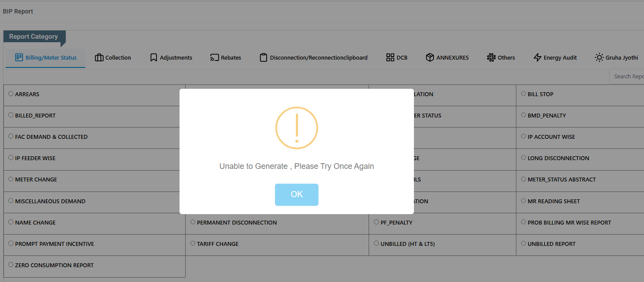Click the Others slack-style icon
The width and height of the screenshot is (644, 282).
tap(491, 57)
